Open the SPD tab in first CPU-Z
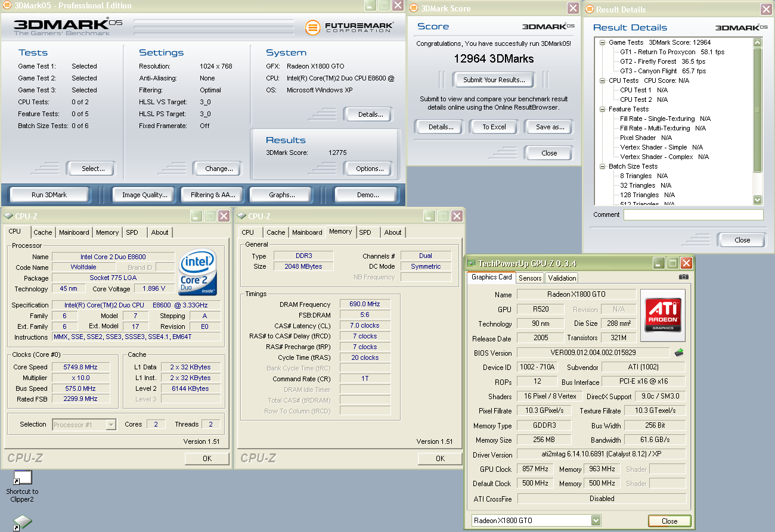This screenshot has height=532, width=775. coord(132,232)
